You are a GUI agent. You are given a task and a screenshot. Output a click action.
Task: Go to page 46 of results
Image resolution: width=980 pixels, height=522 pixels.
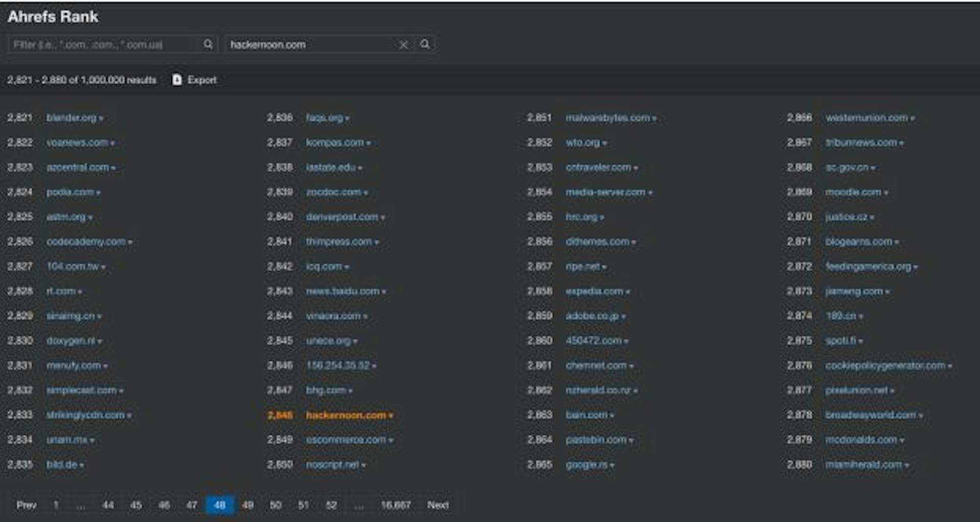point(164,505)
